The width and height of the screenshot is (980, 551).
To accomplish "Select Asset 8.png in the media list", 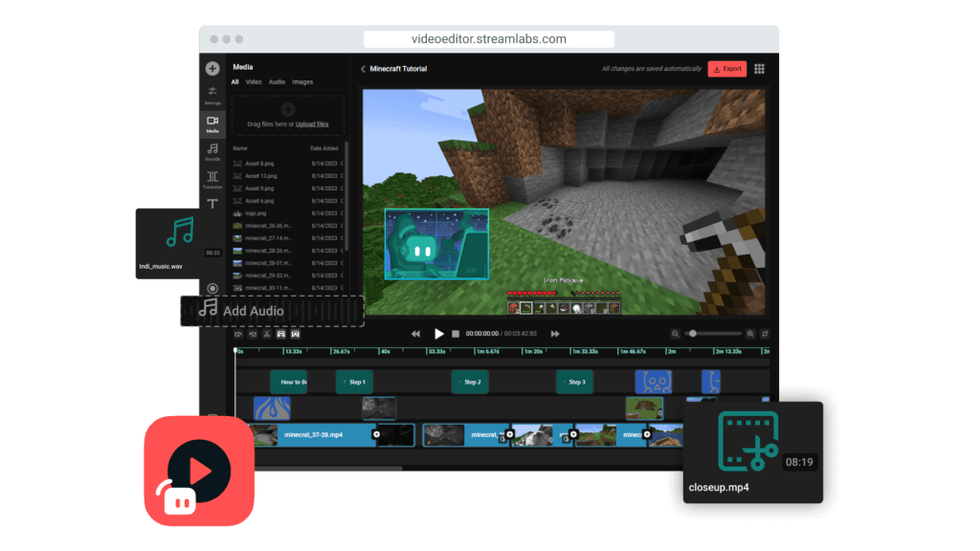I will click(x=287, y=164).
